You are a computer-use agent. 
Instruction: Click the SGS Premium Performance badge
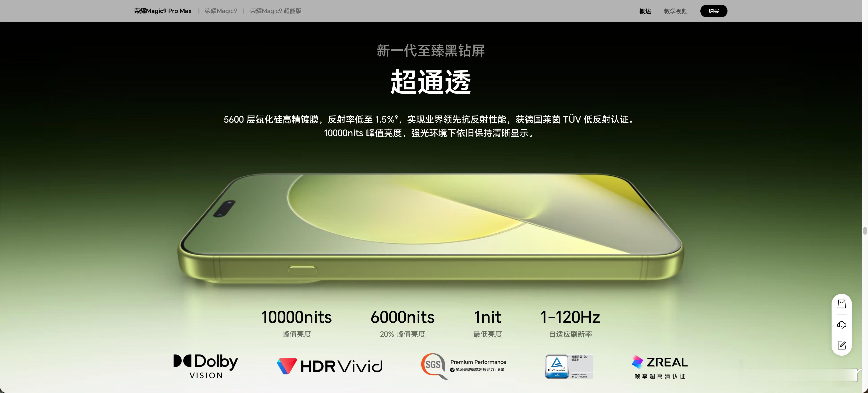tap(464, 366)
